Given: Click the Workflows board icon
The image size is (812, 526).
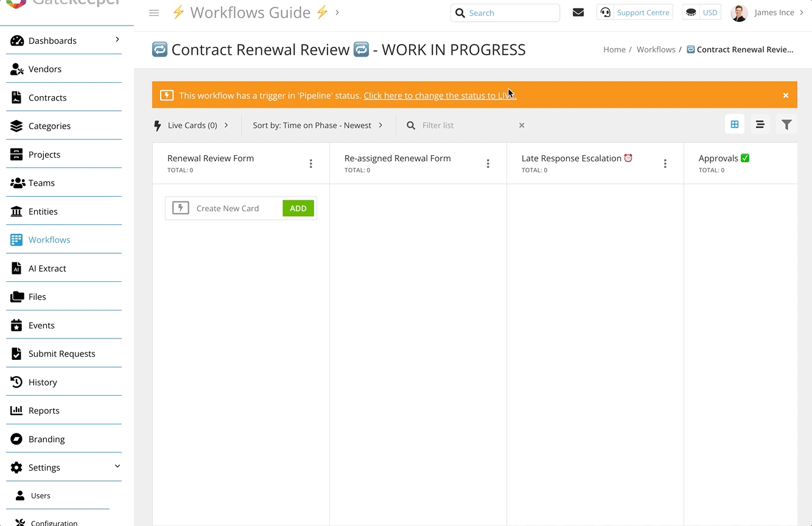Looking at the screenshot, I should pos(16,240).
